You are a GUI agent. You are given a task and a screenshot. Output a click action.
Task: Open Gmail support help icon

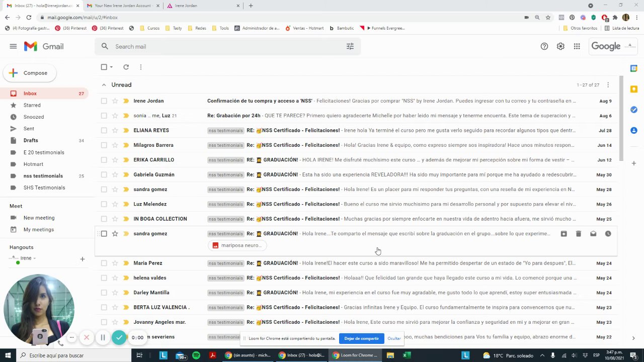544,46
